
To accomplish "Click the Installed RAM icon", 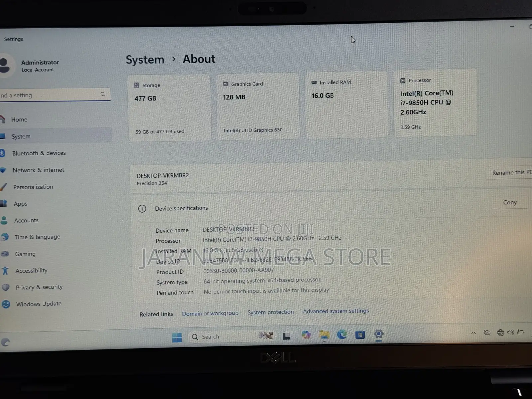I will (314, 82).
